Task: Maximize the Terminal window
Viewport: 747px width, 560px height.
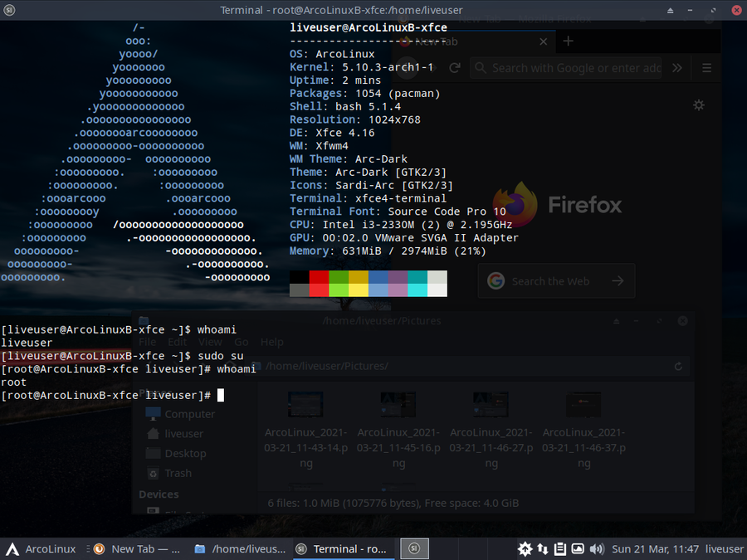Action: point(713,10)
